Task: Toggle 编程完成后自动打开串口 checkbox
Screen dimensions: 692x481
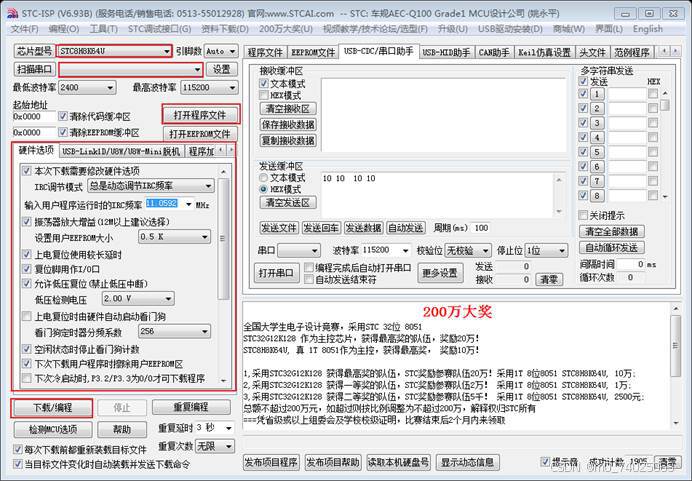Action: 309,268
